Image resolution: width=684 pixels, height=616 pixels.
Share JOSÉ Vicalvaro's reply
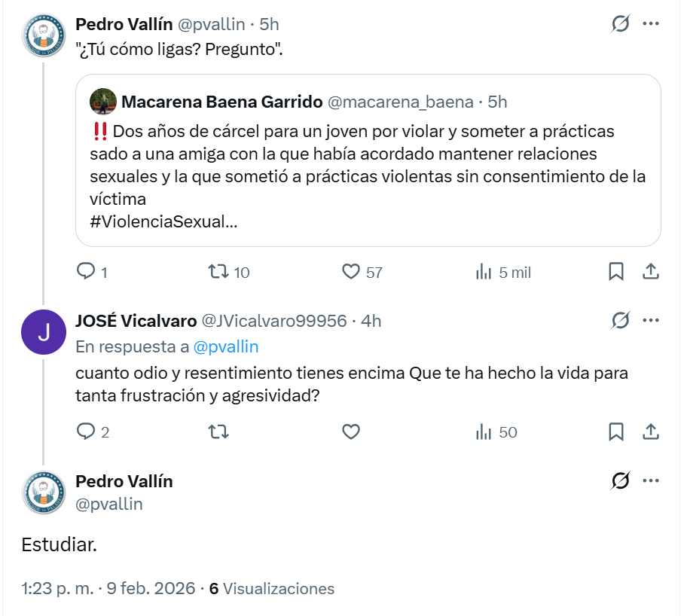point(652,432)
